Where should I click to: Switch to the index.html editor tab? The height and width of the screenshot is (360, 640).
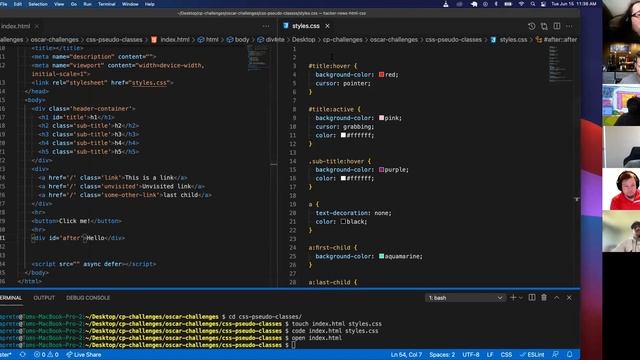16,26
